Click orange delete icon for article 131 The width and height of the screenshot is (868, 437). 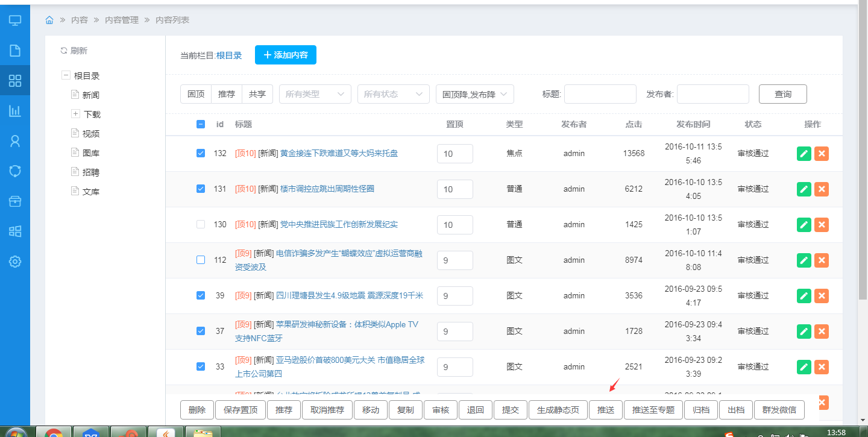(821, 189)
